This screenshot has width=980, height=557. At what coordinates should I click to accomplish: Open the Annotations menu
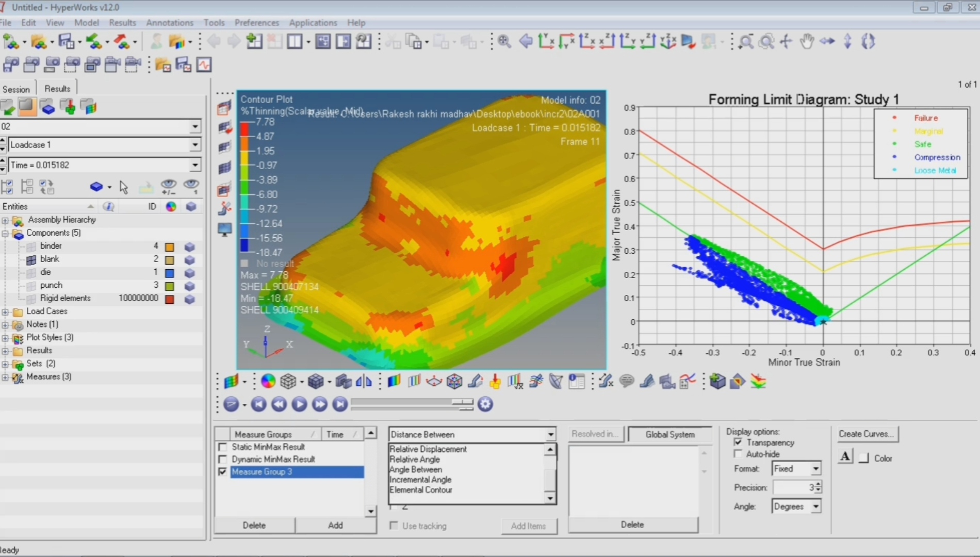point(169,23)
